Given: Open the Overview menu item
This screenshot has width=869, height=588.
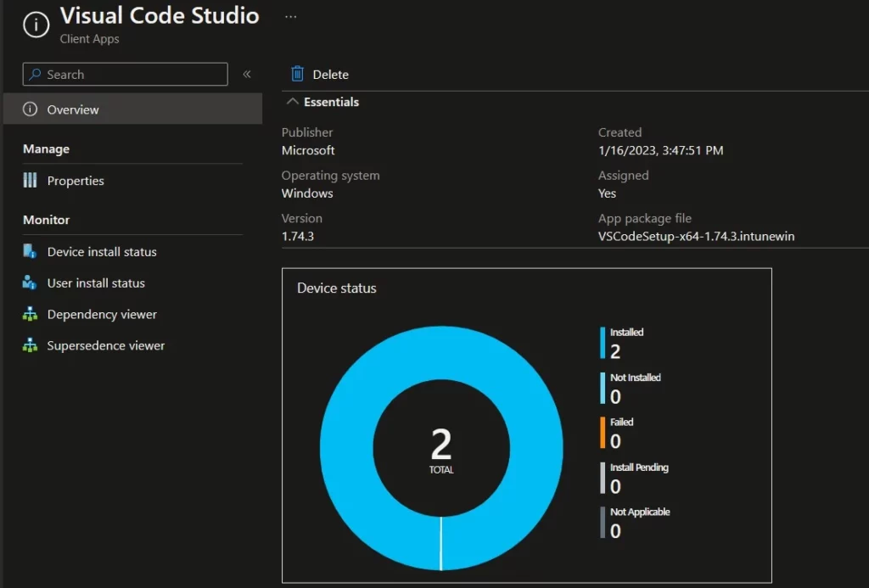Looking at the screenshot, I should 133,109.
